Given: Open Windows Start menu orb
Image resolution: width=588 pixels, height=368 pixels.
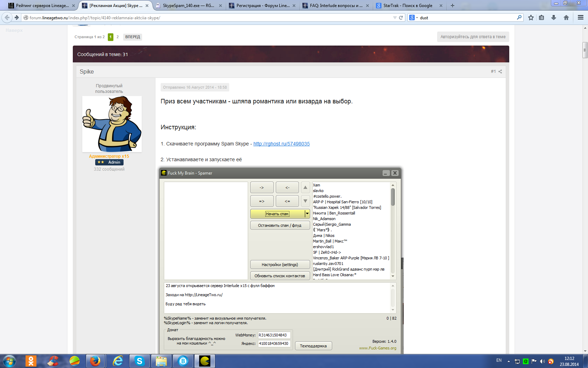Looking at the screenshot, I should (x=9, y=361).
